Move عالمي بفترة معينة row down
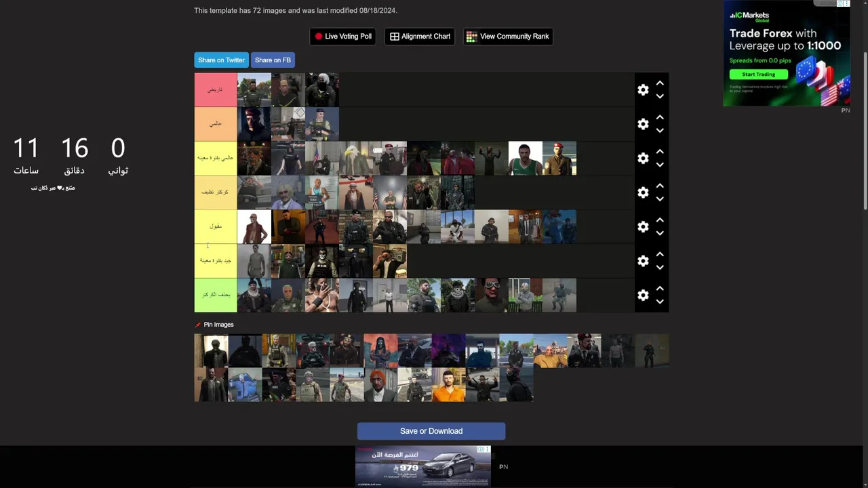The height and width of the screenshot is (488, 868). (660, 165)
